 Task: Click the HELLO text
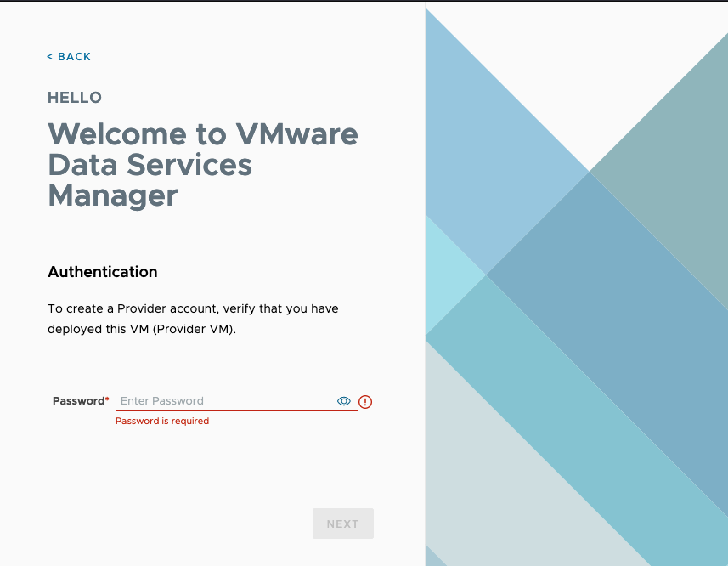click(75, 98)
